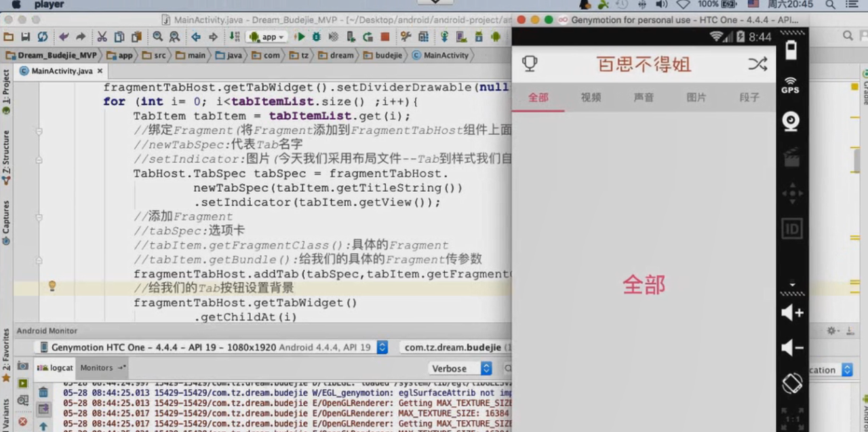The height and width of the screenshot is (432, 868).
Task: Click the MainActivity.java editor tab
Action: coord(60,71)
